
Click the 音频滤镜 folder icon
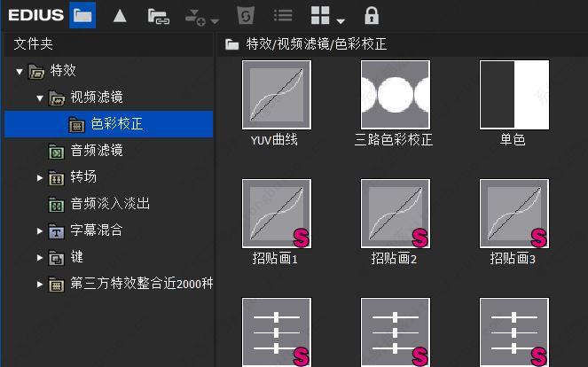[56, 152]
